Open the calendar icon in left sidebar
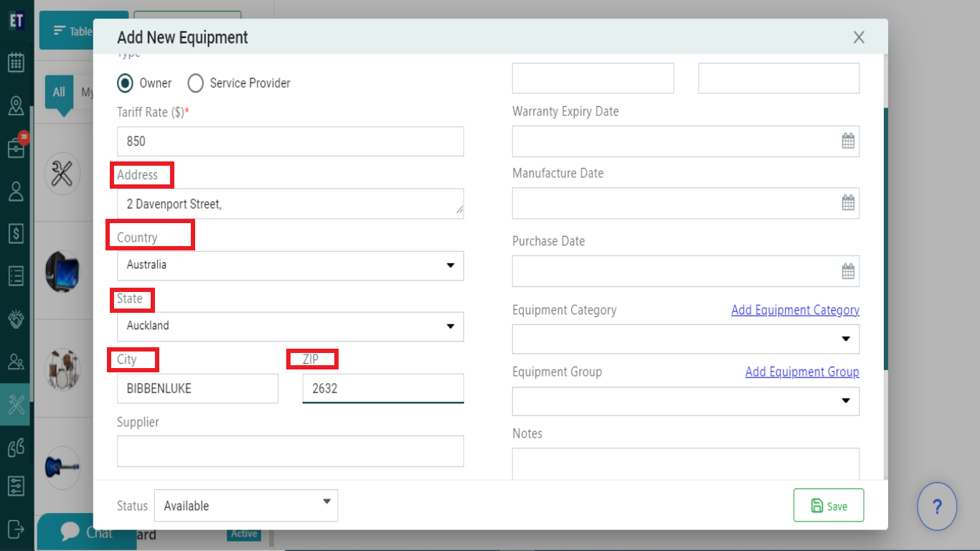 [16, 62]
